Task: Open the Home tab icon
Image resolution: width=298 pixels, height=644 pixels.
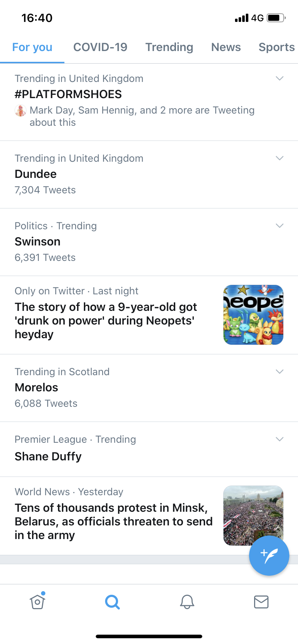Action: [x=37, y=601]
